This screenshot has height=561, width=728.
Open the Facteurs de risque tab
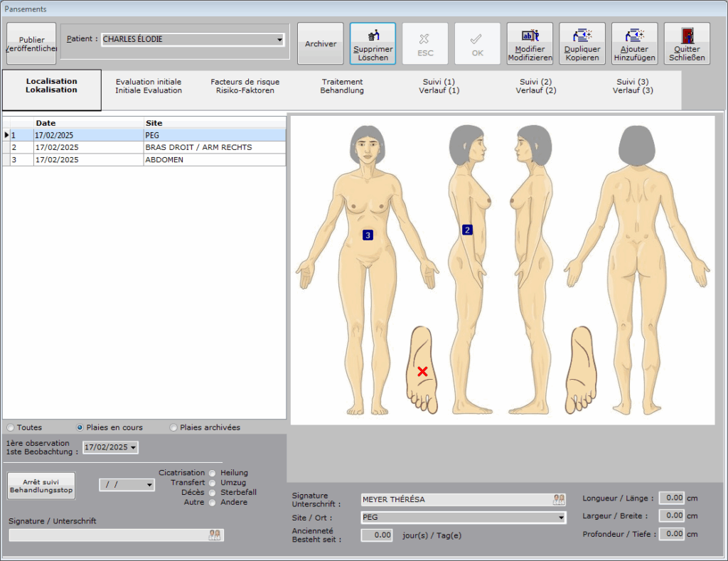[x=245, y=86]
